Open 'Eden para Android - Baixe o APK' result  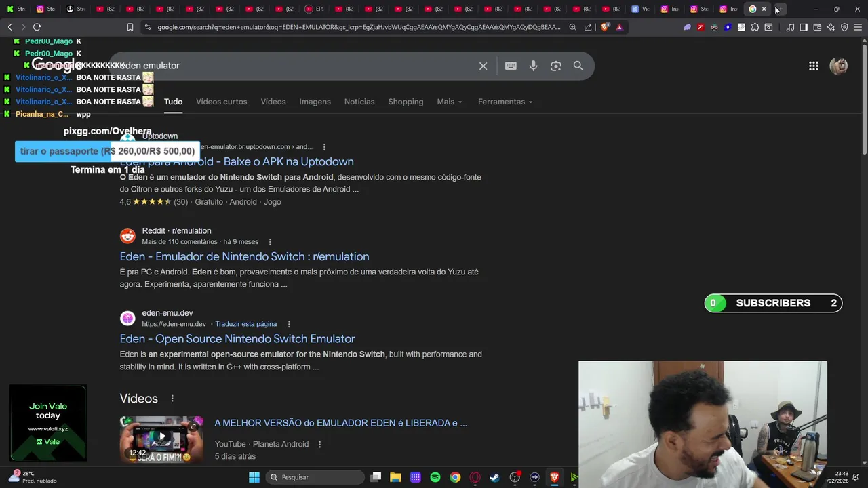(x=237, y=161)
